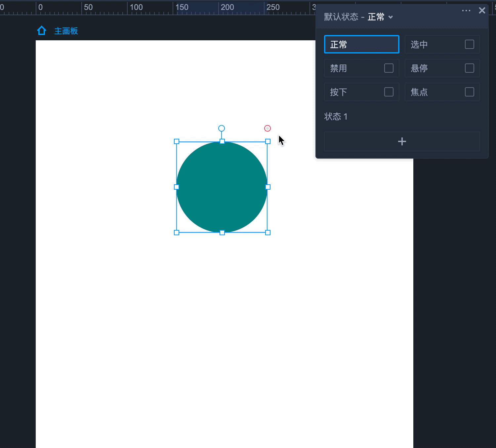Select the 正常 state item
The width and height of the screenshot is (496, 448).
(x=361, y=44)
